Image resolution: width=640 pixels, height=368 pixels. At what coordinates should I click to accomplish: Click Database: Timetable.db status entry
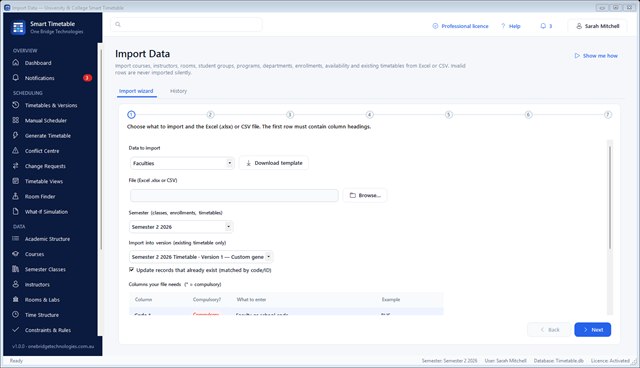click(558, 361)
